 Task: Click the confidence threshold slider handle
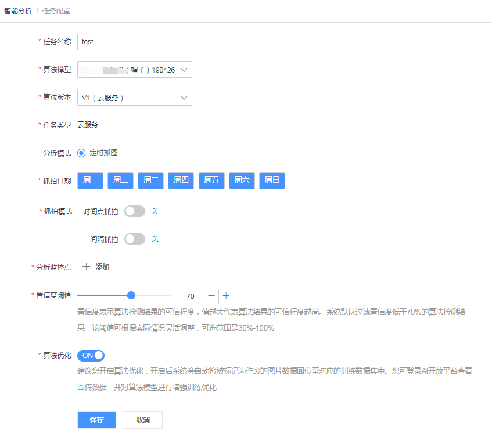coord(131,295)
